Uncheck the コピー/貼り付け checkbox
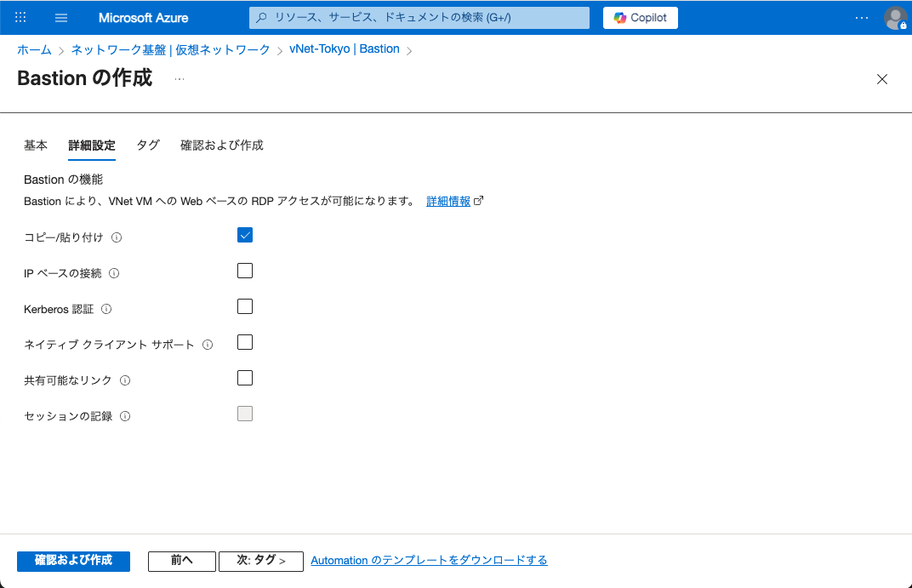Image resolution: width=912 pixels, height=588 pixels. (x=244, y=235)
